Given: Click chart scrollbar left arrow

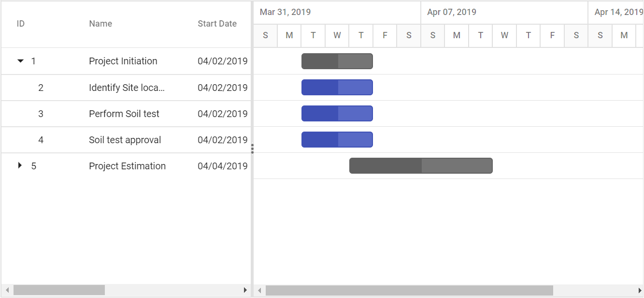Looking at the screenshot, I should click(x=259, y=290).
